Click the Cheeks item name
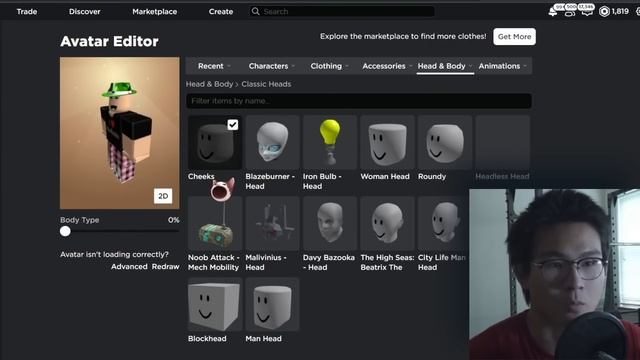The image size is (640, 360). (x=201, y=176)
